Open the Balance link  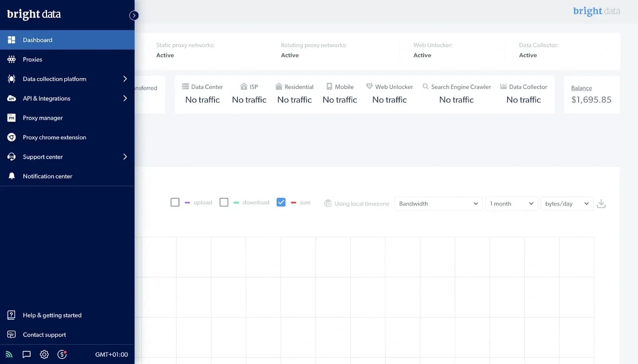click(581, 88)
